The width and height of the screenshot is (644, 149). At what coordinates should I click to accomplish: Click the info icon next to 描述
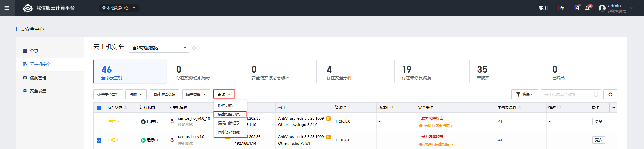click(x=559, y=107)
